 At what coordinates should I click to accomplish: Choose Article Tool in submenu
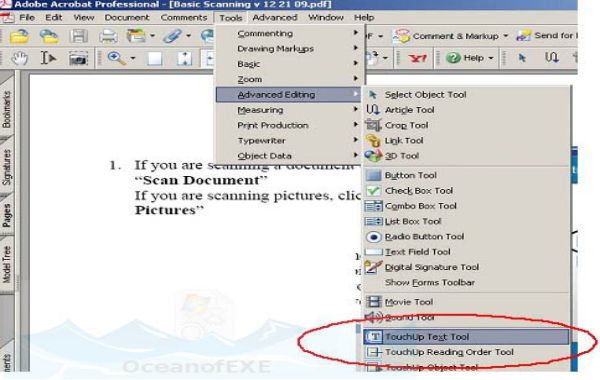[466, 110]
